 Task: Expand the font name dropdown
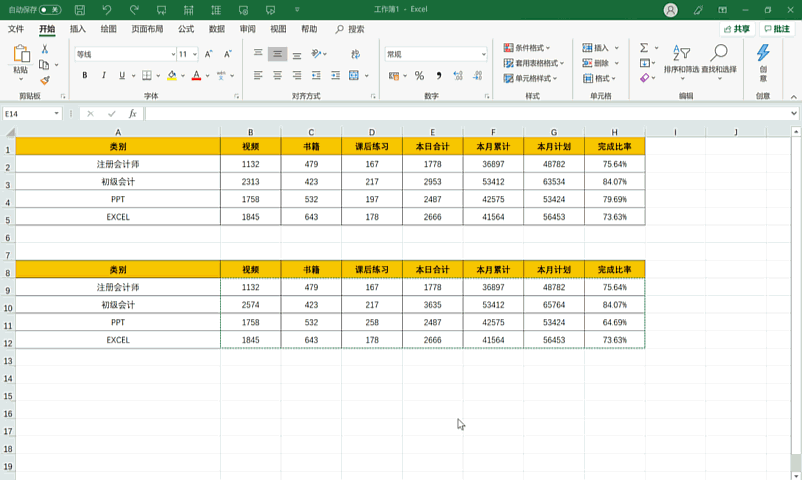pos(173,54)
